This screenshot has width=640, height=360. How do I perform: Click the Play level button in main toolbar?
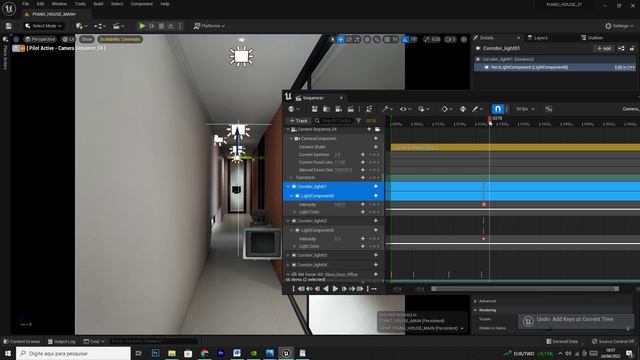click(x=142, y=26)
